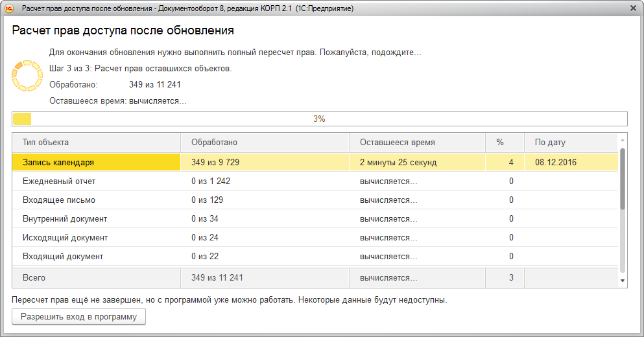Select the 'Входящий документ' row
Viewport: 644px width, 337px height.
click(96, 257)
